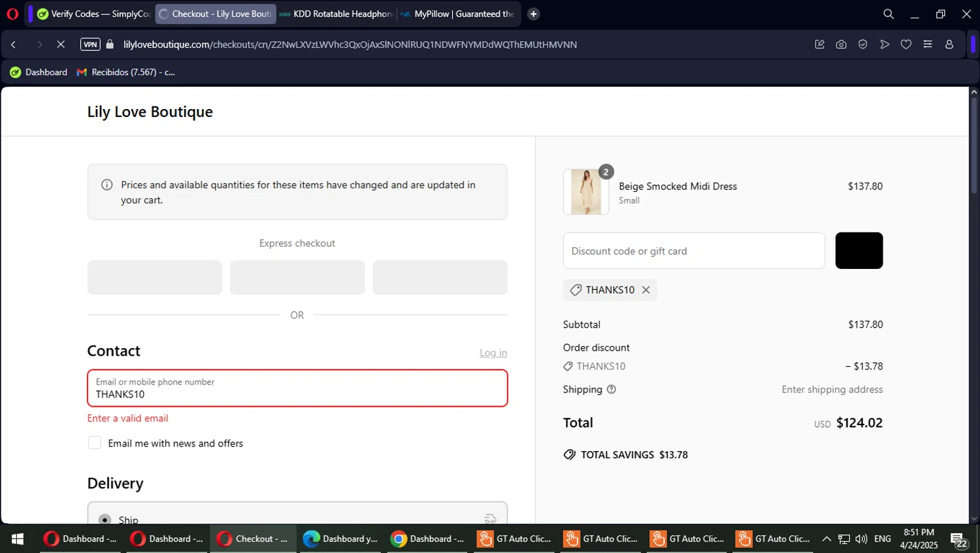Click the info icon in the price notice
This screenshot has width=980, height=553.
107,185
